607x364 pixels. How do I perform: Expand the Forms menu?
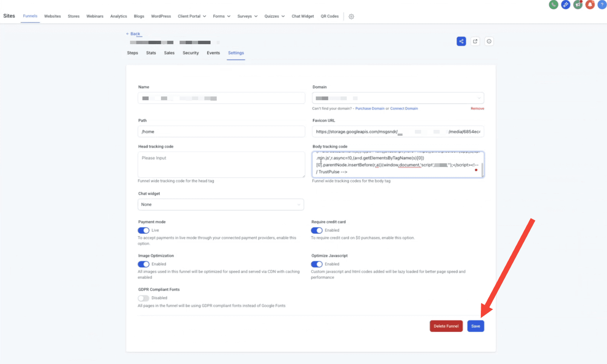pos(222,16)
